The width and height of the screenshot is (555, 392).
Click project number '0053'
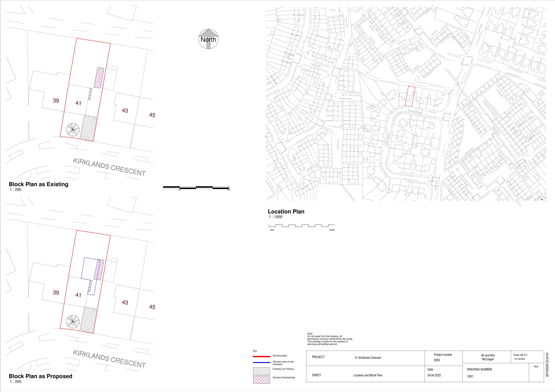tap(437, 360)
